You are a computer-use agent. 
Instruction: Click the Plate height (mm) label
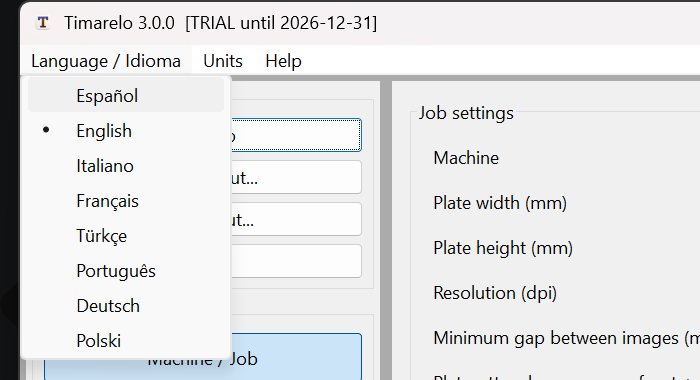click(503, 248)
